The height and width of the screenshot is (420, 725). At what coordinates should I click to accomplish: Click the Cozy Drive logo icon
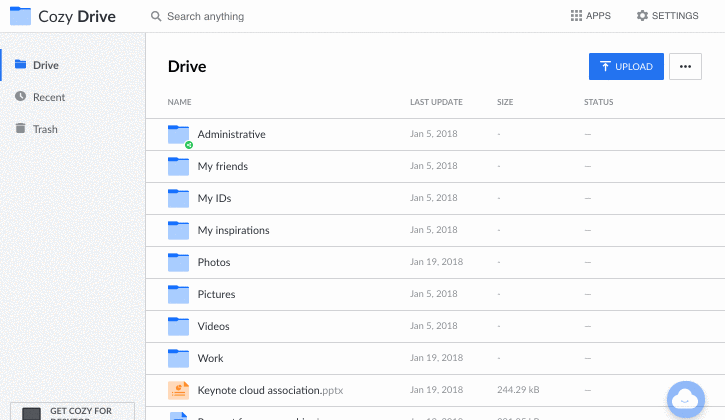tap(20, 16)
